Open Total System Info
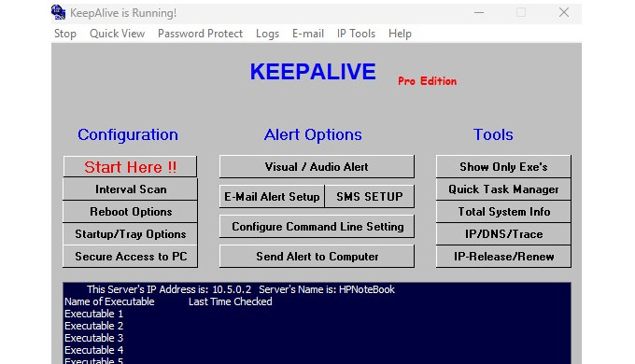The height and width of the screenshot is (364, 635). coord(503,211)
